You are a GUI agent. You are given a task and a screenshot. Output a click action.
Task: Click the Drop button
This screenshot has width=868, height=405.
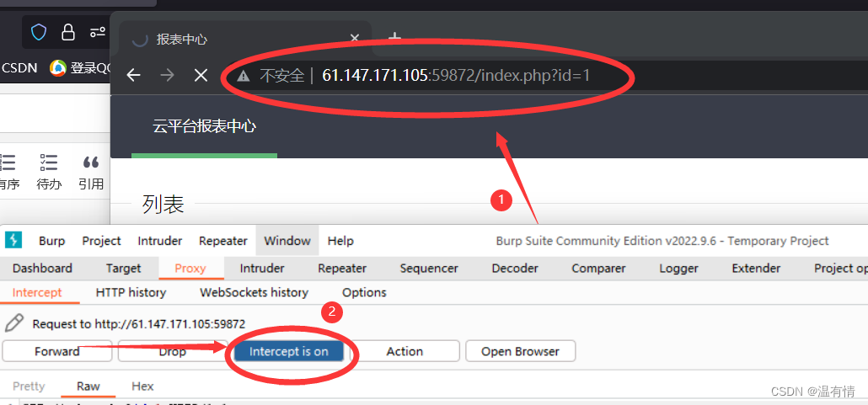point(173,351)
